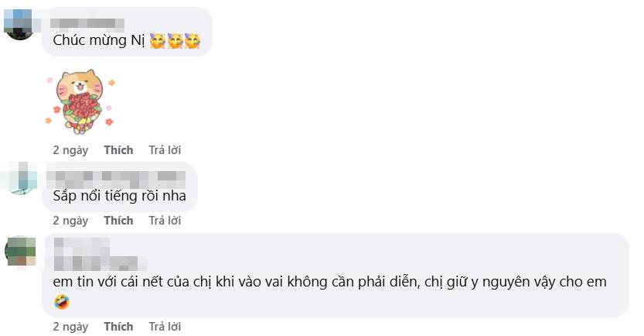The height and width of the screenshot is (336, 644).
Task: Open "2 ngày" timestamp under the last comment
Action: point(70,327)
